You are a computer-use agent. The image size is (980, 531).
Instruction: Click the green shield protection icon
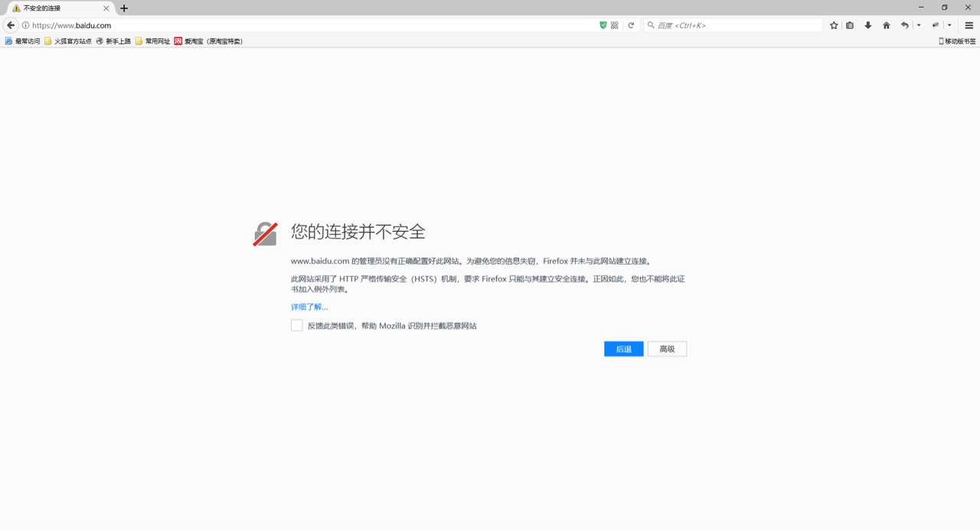point(603,25)
